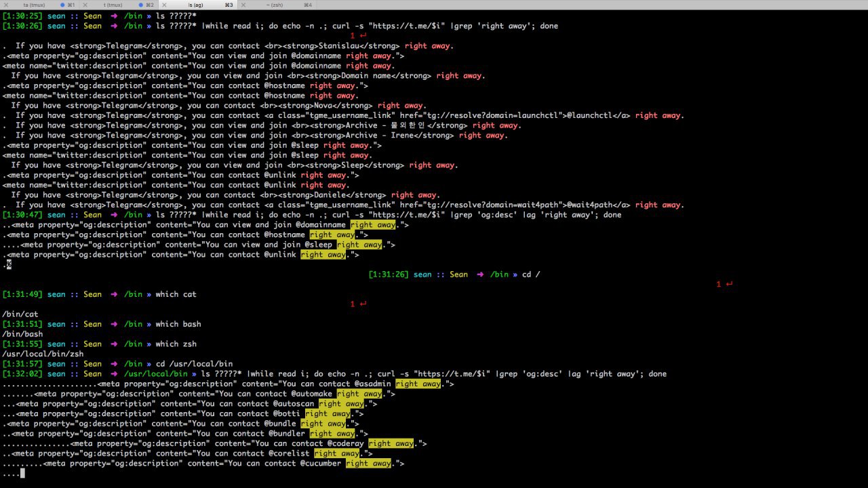This screenshot has height=488, width=868.
Task: Open the '~ (zsh)' tab
Action: [x=275, y=5]
